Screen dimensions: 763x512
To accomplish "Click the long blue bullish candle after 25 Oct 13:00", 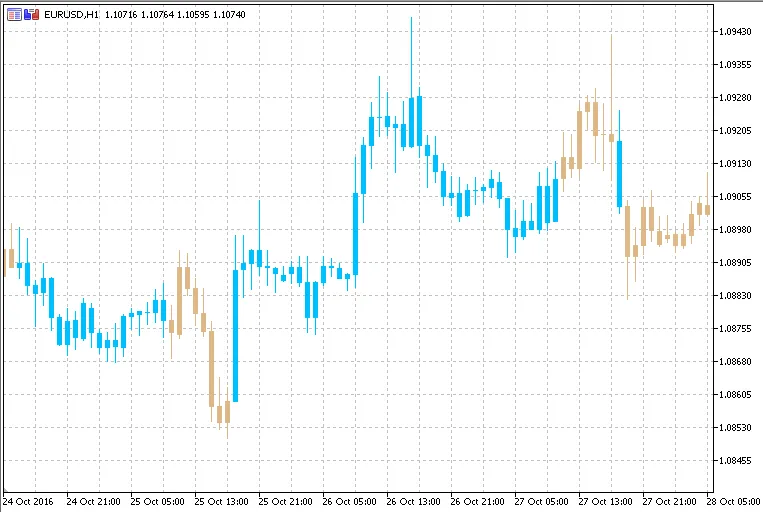I will pos(235,335).
